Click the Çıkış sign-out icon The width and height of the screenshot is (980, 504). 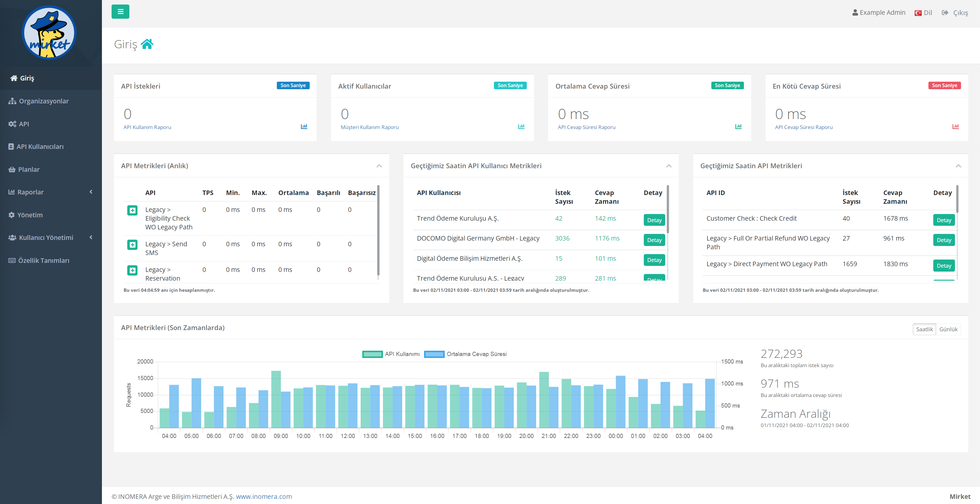pos(945,13)
